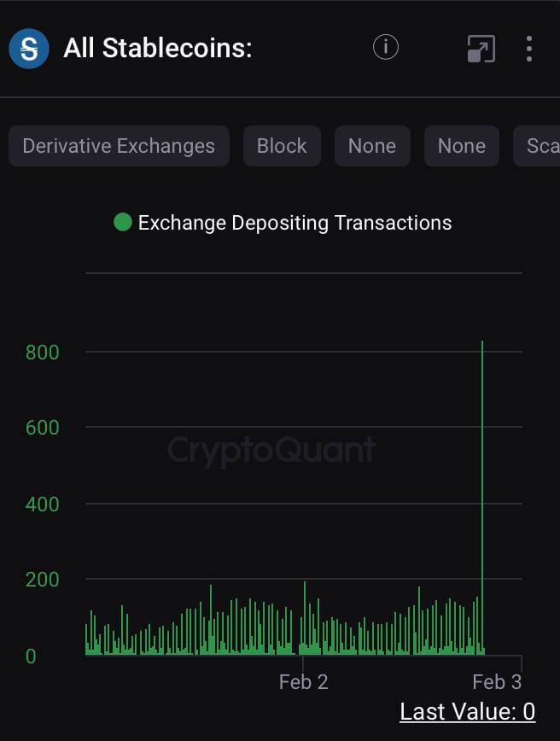Image resolution: width=560 pixels, height=741 pixels.
Task: Expand the chart with the fullscreen icon
Action: [481, 50]
